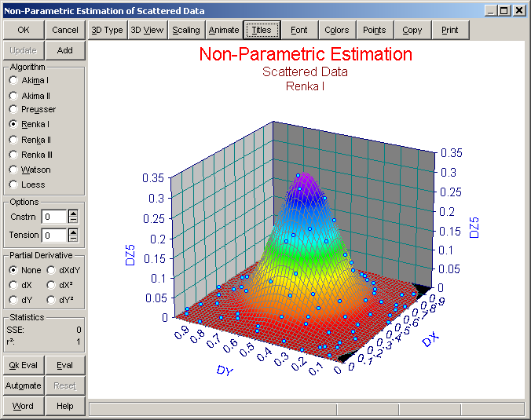
Task: Open the Font settings
Action: pos(299,30)
